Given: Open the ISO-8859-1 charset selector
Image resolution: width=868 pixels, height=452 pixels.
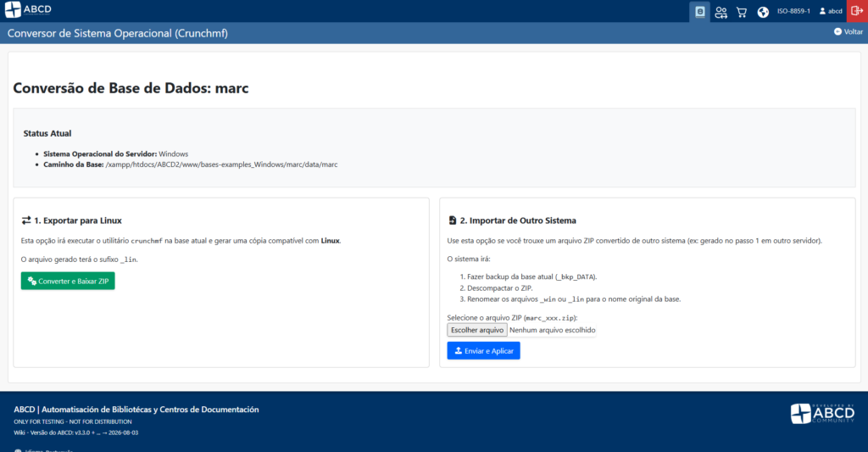Looking at the screenshot, I should point(793,12).
